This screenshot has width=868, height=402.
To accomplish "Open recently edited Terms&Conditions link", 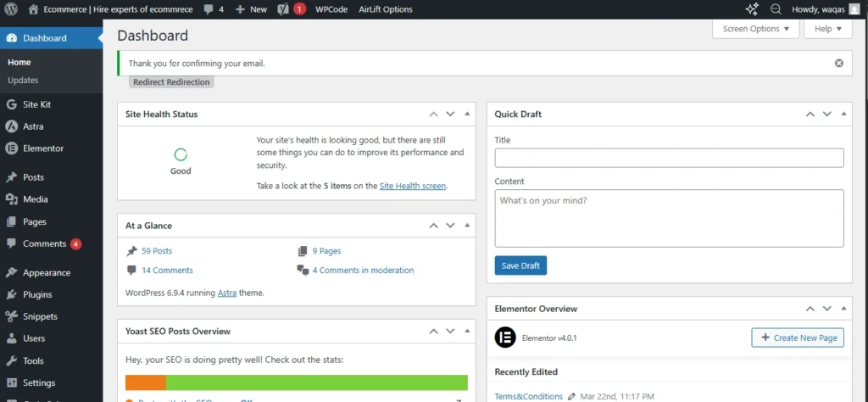I will pos(529,396).
